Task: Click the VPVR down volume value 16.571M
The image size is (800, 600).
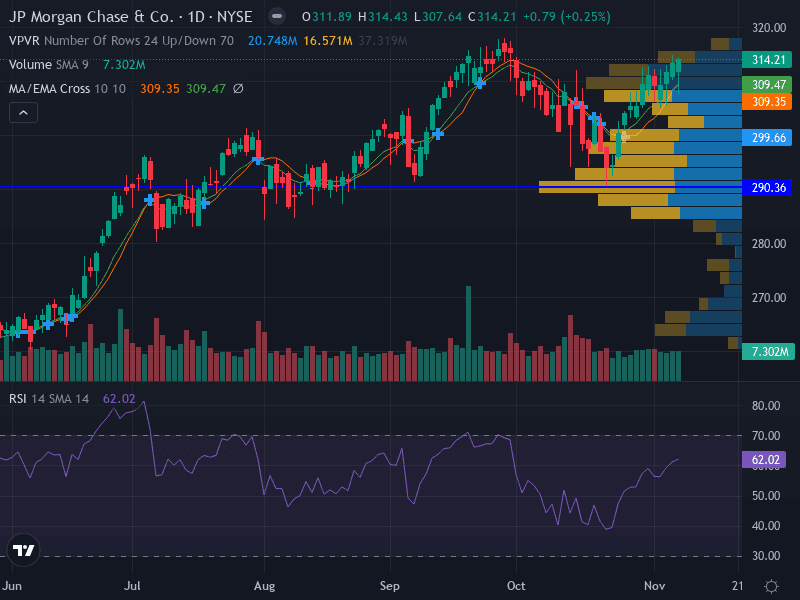Action: click(x=328, y=41)
